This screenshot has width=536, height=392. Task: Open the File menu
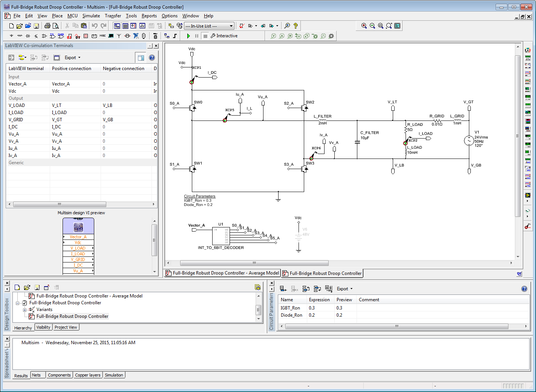tap(17, 16)
